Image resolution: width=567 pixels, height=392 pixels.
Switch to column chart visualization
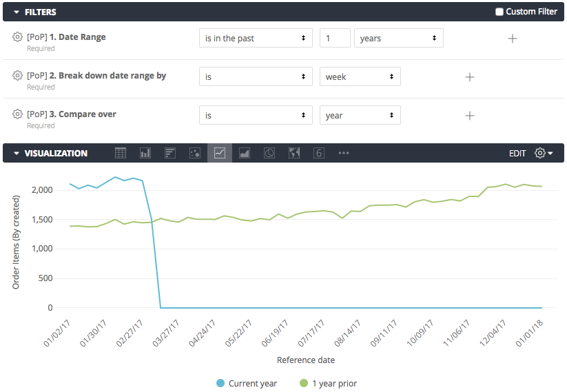[145, 153]
